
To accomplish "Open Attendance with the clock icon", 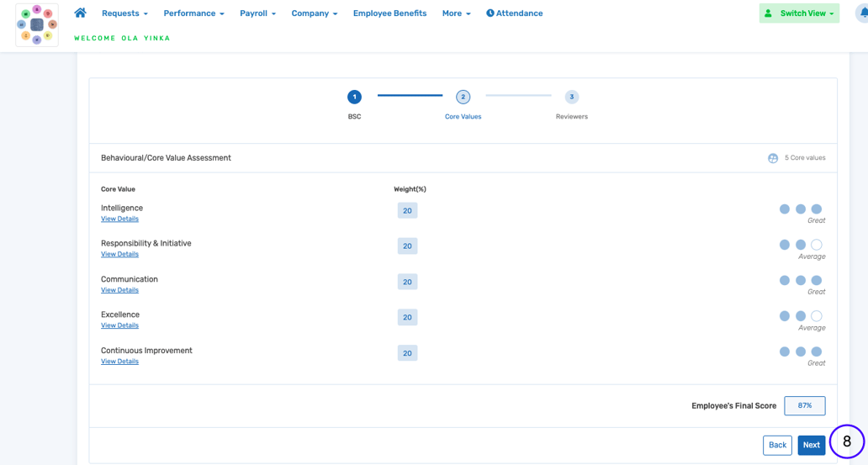I will (x=514, y=13).
